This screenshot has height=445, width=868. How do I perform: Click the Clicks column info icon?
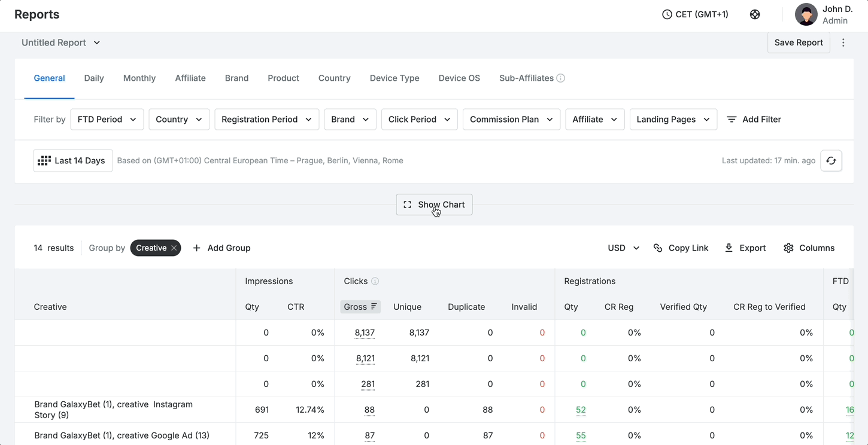[375, 281]
